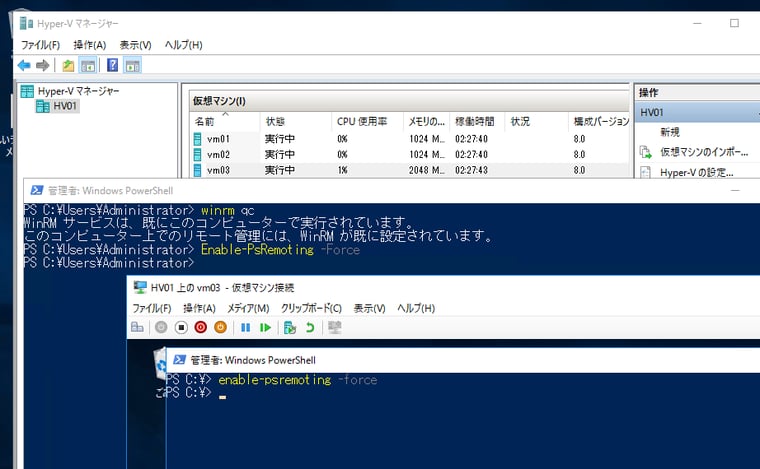
Task: Open ヘルプ(H) menu in vm03 connection window
Action: 416,308
